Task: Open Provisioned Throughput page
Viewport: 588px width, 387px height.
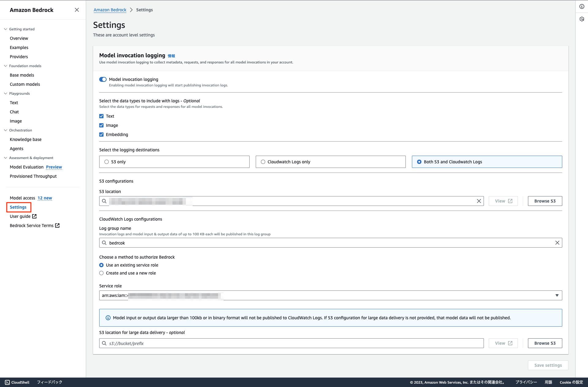Action: 33,176
